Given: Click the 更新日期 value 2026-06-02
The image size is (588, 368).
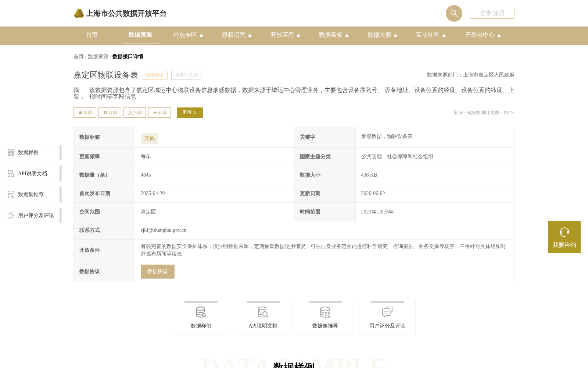Looking at the screenshot, I should tap(373, 194).
